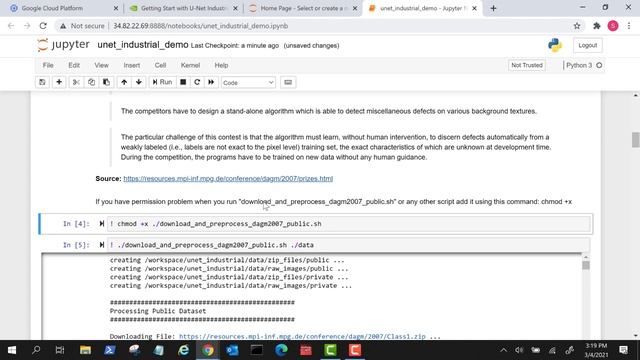Click the Python logo in the header
Screen dimensions: 640x360
(x=555, y=45)
